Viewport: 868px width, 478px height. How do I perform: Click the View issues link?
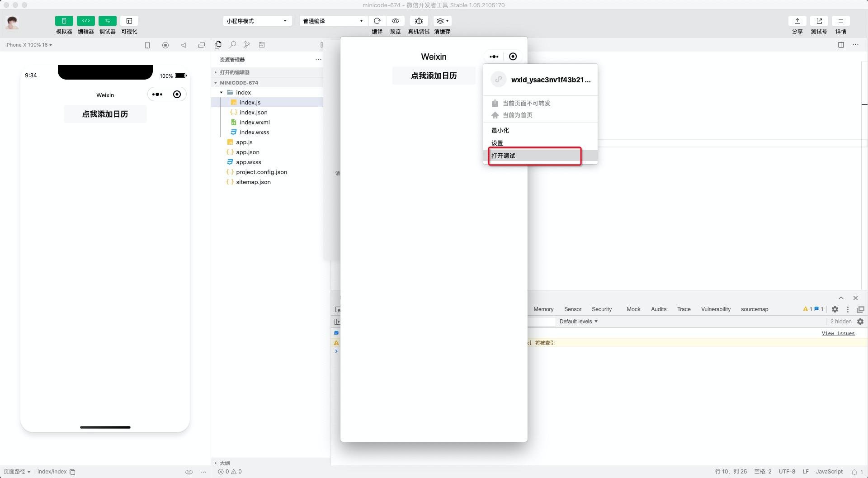pyautogui.click(x=838, y=333)
